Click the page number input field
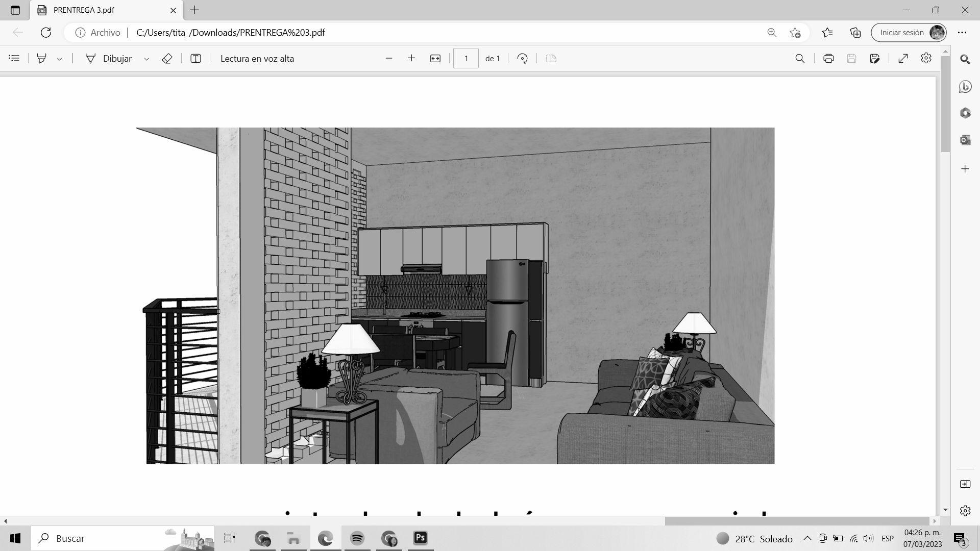Screen dimensions: 980x551 tap(465, 59)
